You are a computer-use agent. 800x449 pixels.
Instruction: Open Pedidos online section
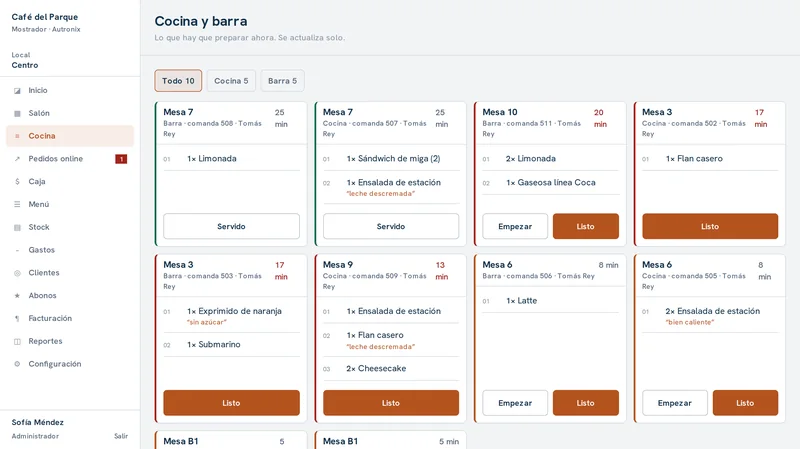(70, 159)
